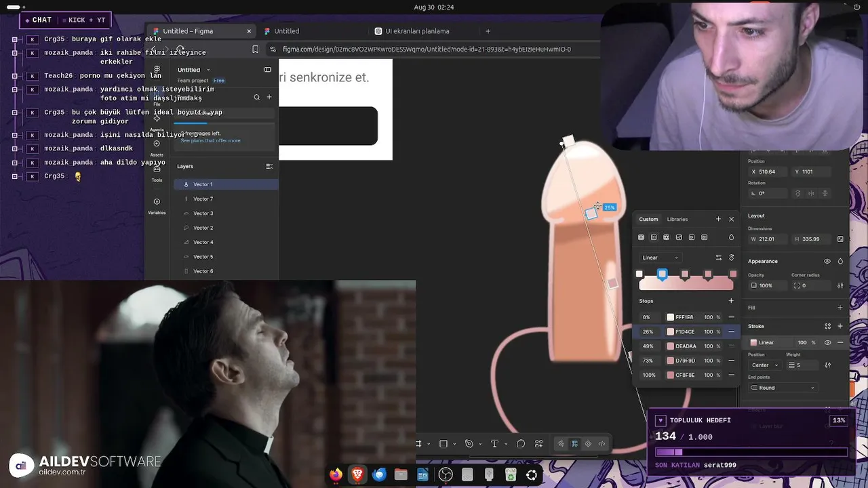Bookmark this page in browser toolbar

[x=255, y=49]
